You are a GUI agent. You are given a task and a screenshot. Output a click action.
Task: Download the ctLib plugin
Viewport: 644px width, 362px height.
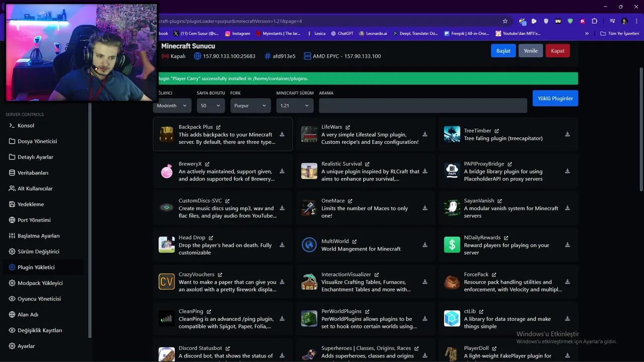pos(567,319)
